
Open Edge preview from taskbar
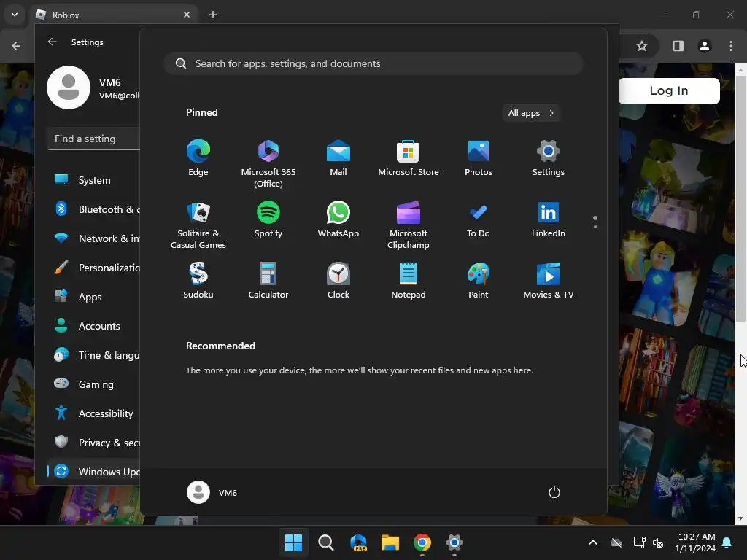358,542
